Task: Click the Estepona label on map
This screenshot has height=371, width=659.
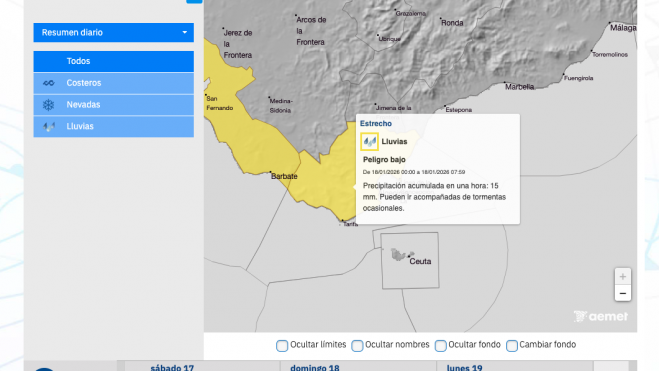Action: click(x=459, y=110)
